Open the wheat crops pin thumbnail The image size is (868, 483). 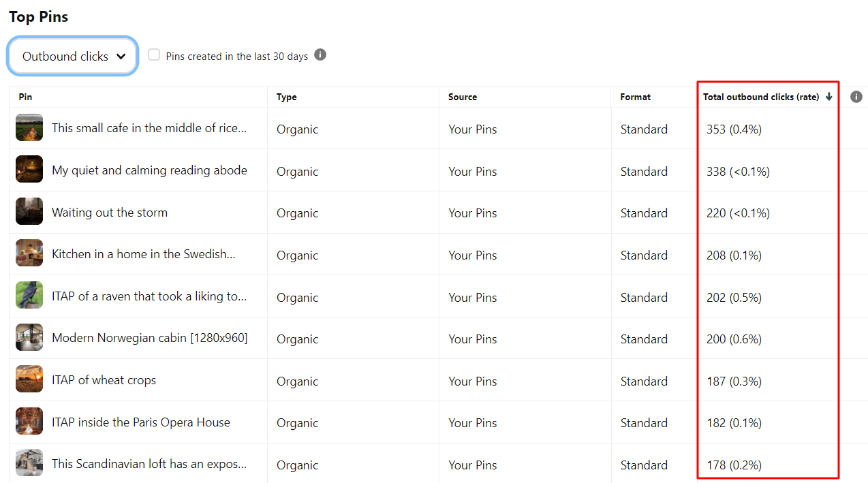[29, 379]
